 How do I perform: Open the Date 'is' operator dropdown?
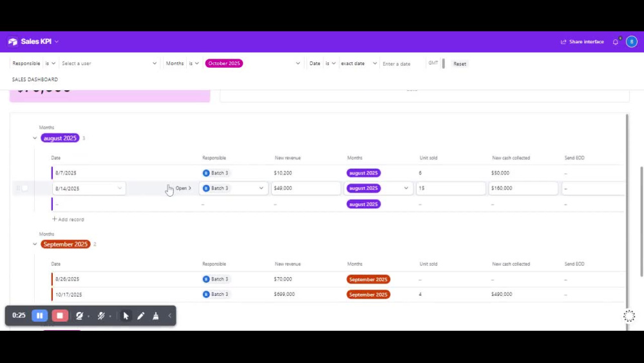330,63
